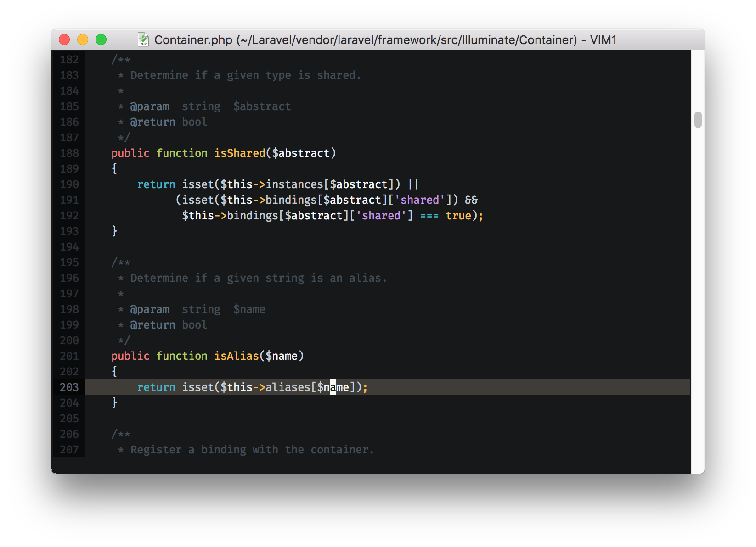Click '$abstract' in line 185 docblock
Image resolution: width=756 pixels, height=547 pixels.
tap(262, 106)
